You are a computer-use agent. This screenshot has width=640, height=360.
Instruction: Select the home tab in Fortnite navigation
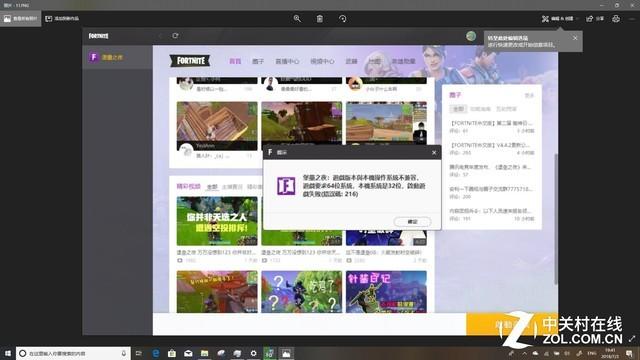[x=235, y=61]
